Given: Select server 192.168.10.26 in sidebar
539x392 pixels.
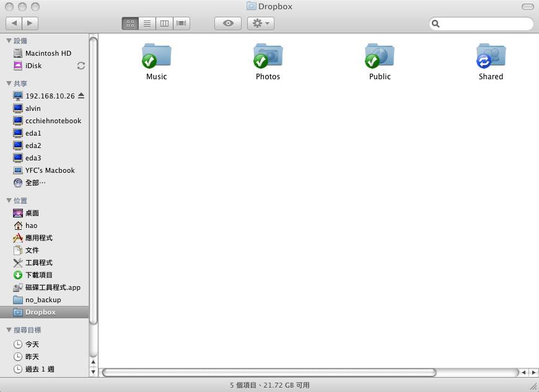Looking at the screenshot, I should point(45,96).
